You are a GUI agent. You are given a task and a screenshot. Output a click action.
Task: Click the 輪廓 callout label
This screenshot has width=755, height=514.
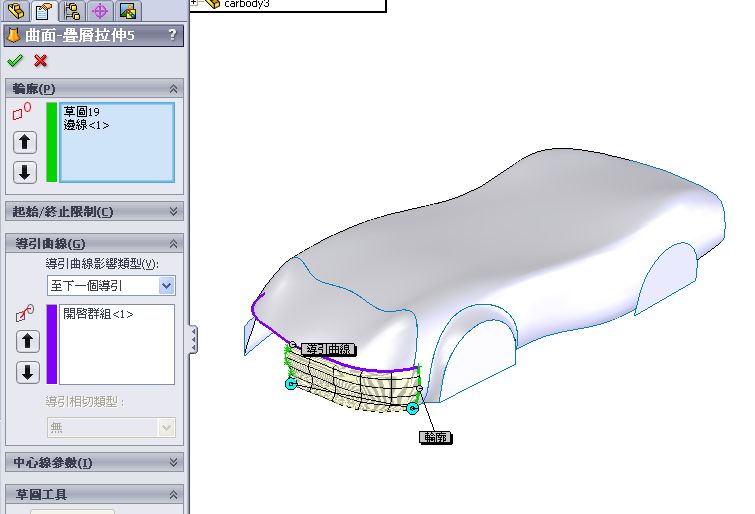[x=435, y=437]
